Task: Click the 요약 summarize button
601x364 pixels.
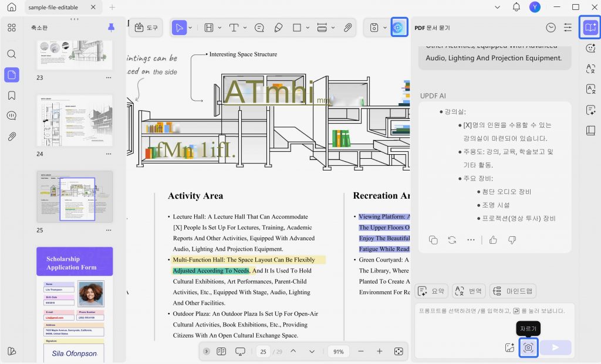Action: click(x=431, y=291)
